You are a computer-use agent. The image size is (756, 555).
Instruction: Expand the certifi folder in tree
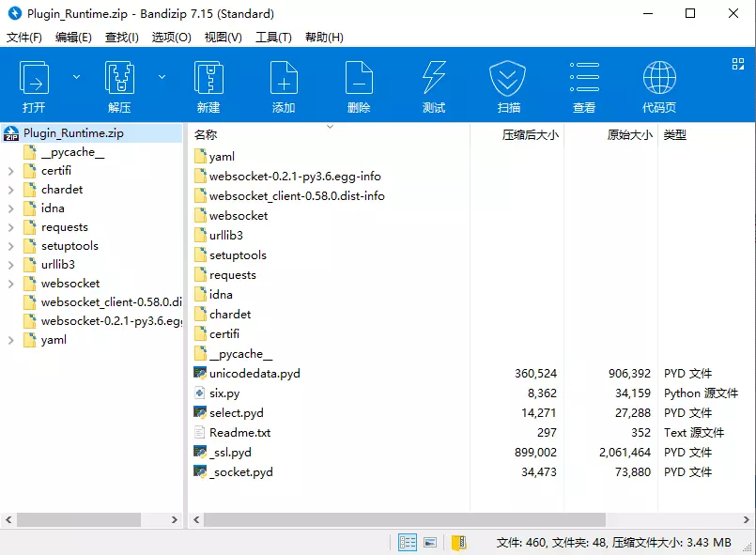tap(11, 171)
